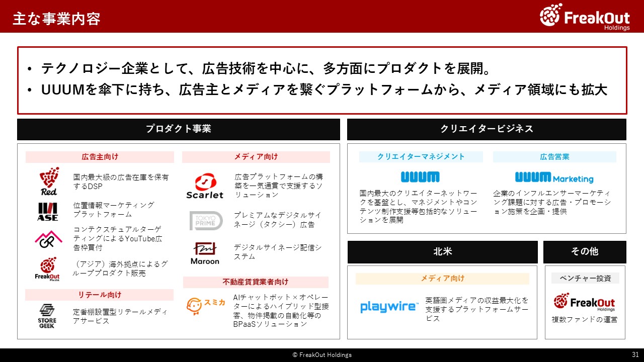The image size is (644, 362).
Task: Click text 定番棚設置型リテールメディアサービス
Action: click(x=120, y=316)
